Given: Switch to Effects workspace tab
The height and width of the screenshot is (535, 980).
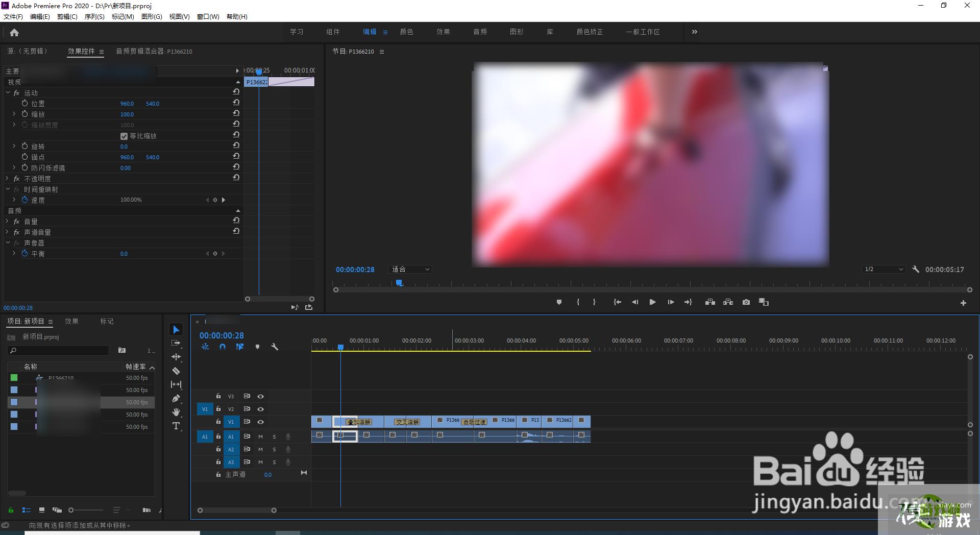Looking at the screenshot, I should (x=443, y=32).
